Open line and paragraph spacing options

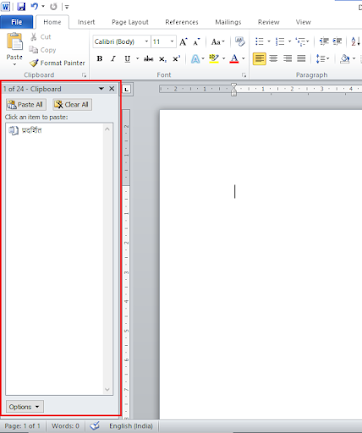pos(322,59)
